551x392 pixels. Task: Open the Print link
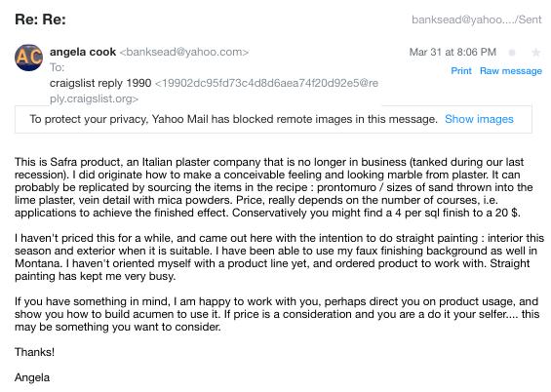click(x=461, y=71)
